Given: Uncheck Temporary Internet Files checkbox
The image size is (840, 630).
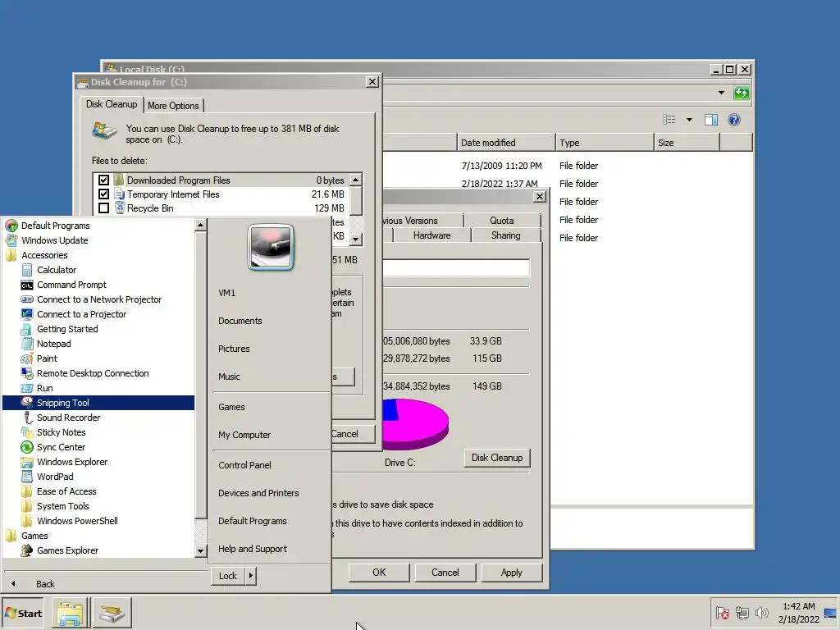Looking at the screenshot, I should click(104, 194).
